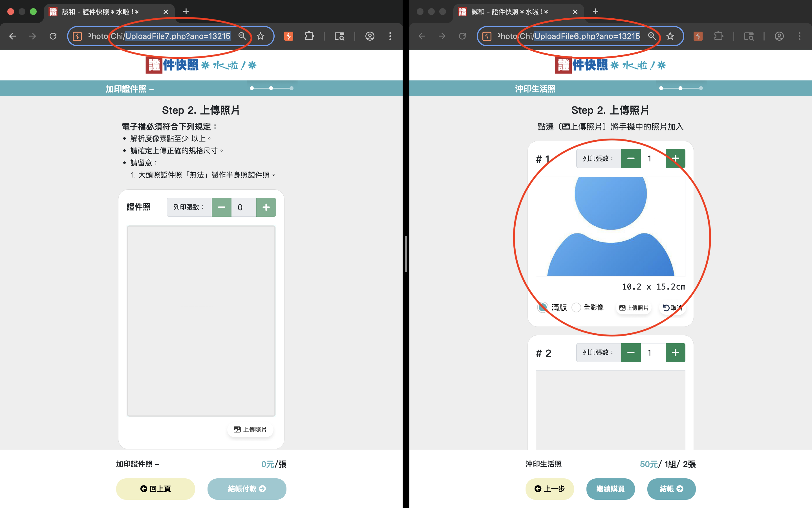Screen dimensions: 812x508
Task: Close the 誠和 tab in left window
Action: tap(166, 12)
